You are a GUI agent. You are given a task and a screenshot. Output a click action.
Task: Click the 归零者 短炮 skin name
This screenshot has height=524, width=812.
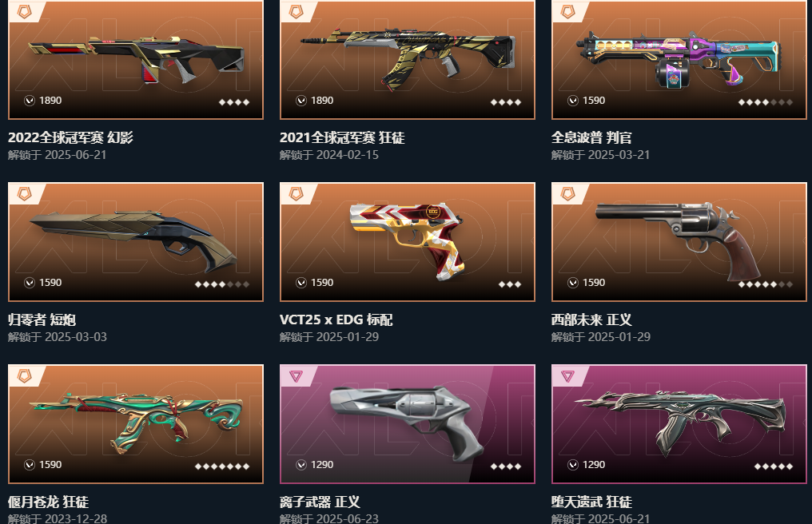pyautogui.click(x=42, y=320)
